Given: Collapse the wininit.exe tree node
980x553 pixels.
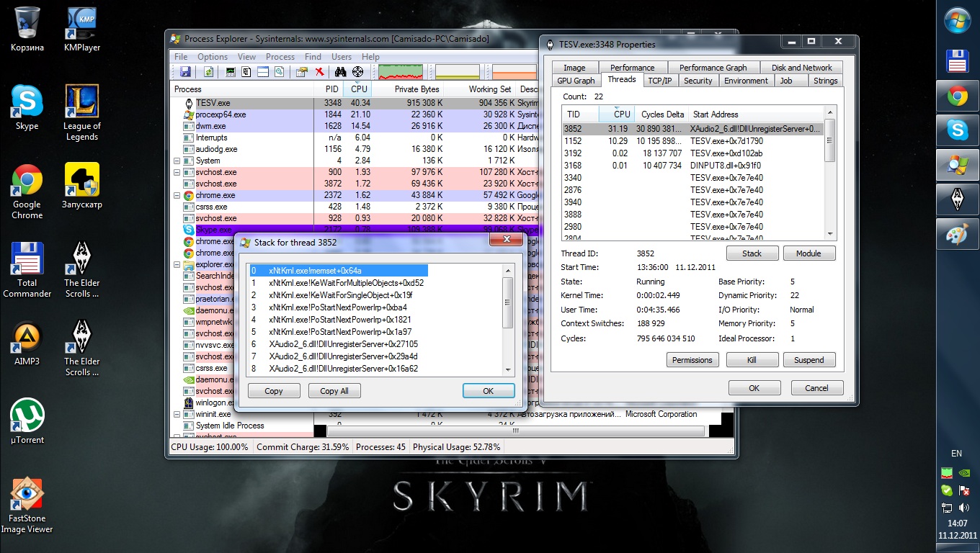Looking at the screenshot, I should point(177,414).
